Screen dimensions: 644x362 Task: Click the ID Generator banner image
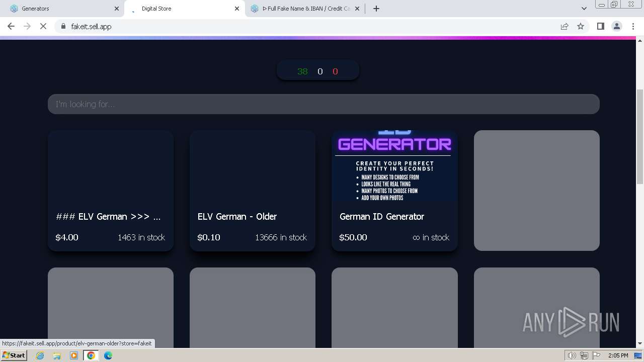(394, 166)
